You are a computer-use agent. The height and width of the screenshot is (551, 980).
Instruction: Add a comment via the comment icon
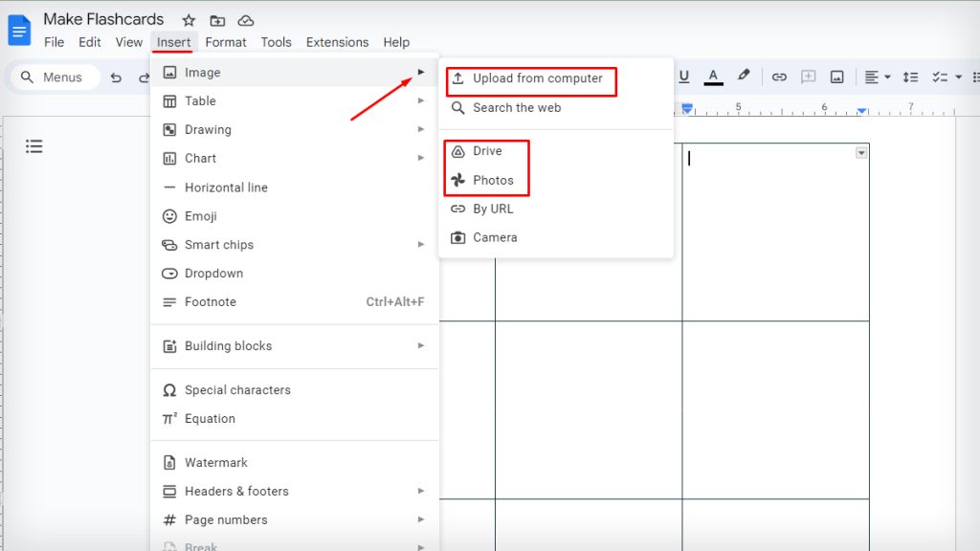809,77
